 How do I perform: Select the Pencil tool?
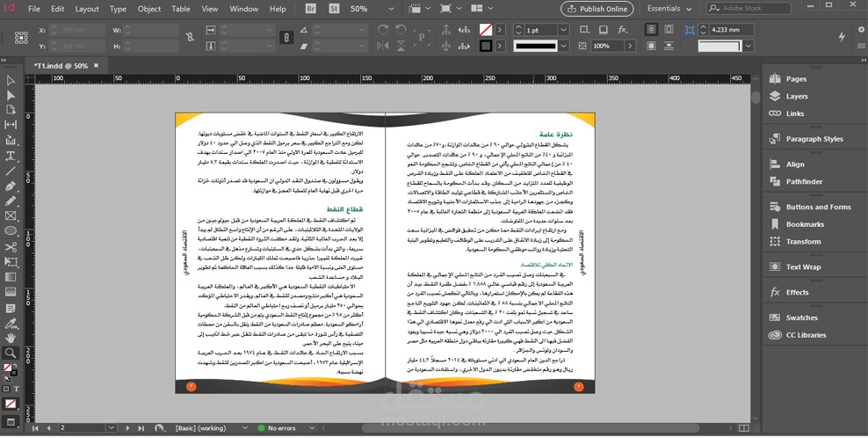[10, 201]
